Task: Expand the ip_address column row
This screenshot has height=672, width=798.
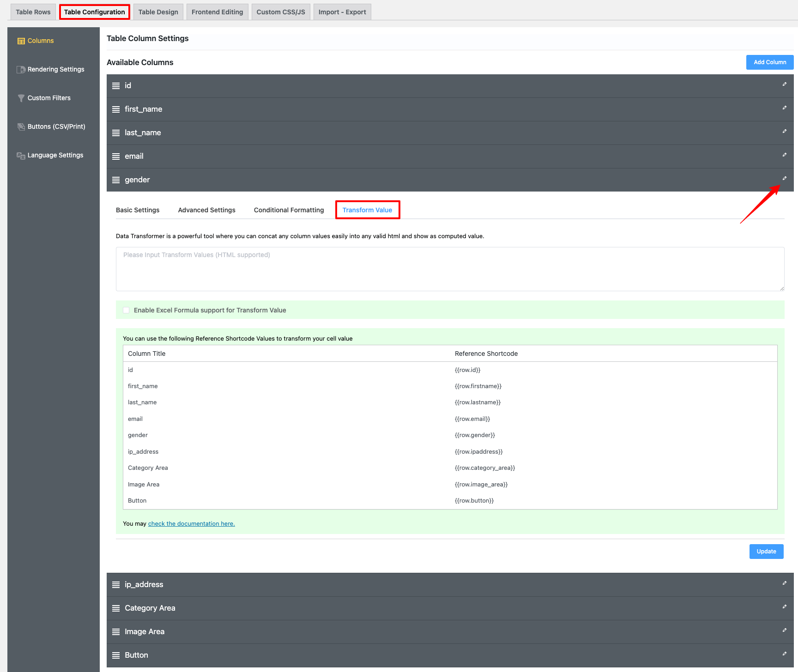Action: click(450, 585)
